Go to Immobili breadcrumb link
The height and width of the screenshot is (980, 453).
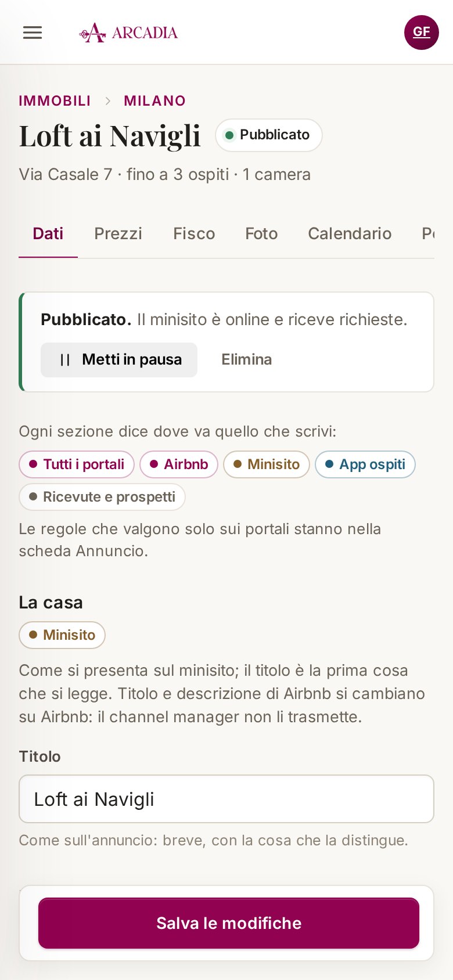(x=55, y=101)
